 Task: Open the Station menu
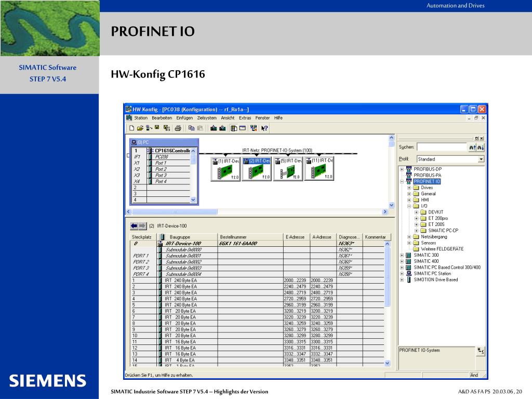tap(141, 118)
